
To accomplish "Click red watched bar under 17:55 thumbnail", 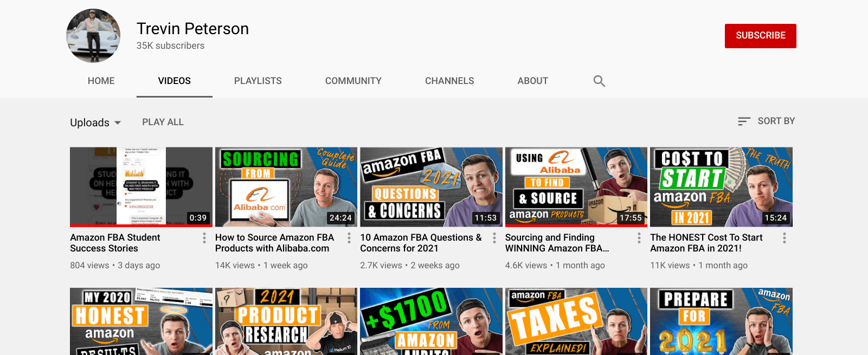I will 576,225.
